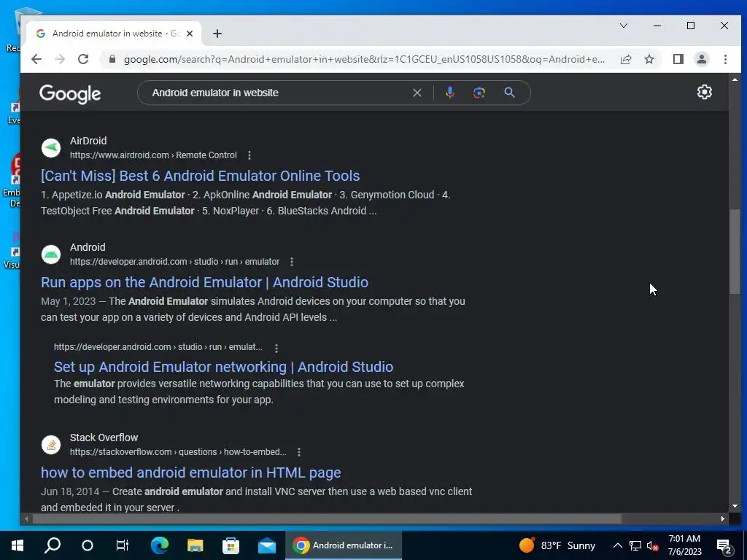Bookmark this tab with the star icon
This screenshot has width=747, height=560.
[x=649, y=59]
